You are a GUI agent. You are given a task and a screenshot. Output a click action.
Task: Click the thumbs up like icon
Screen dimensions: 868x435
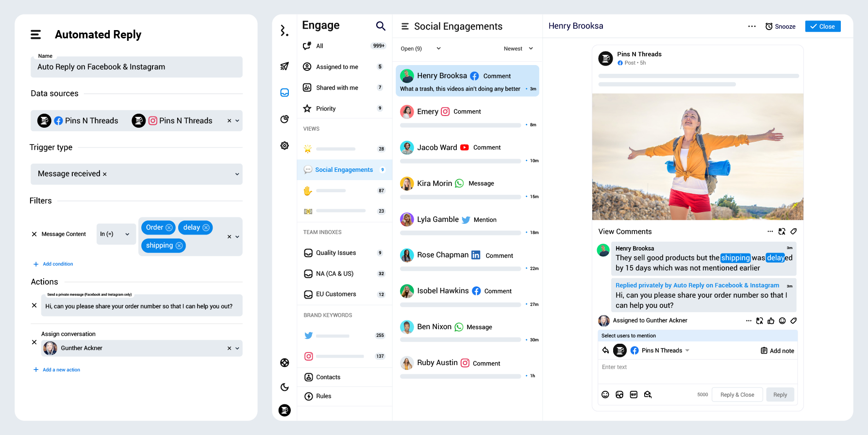click(x=771, y=321)
